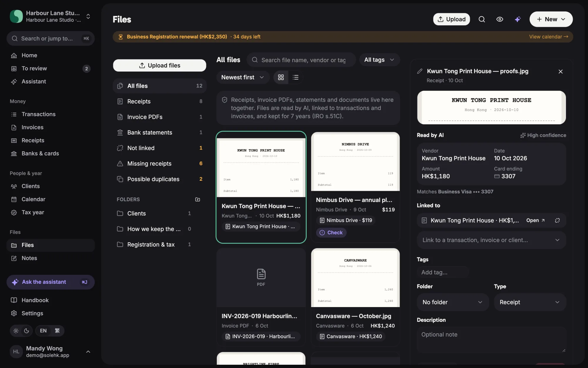Viewport: 588px width, 368px height.
Task: Click the Kwun Tong receipt preview image
Action: pyautogui.click(x=491, y=107)
